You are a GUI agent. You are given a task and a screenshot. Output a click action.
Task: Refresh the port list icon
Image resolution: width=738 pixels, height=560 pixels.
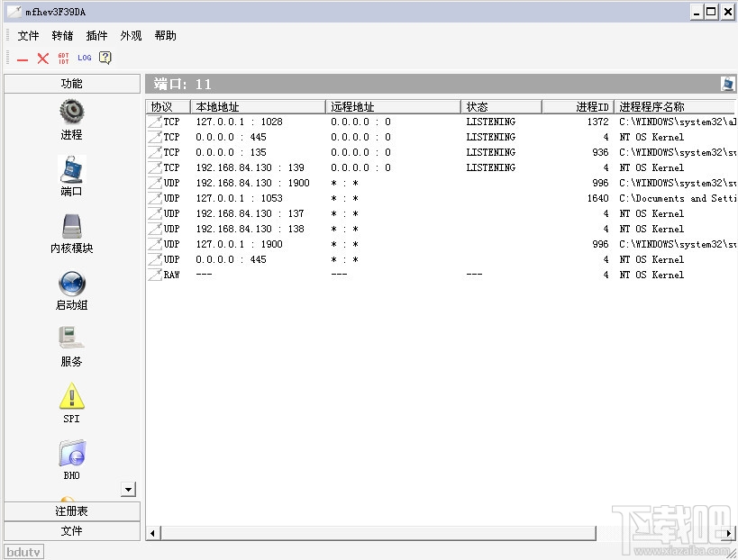727,83
